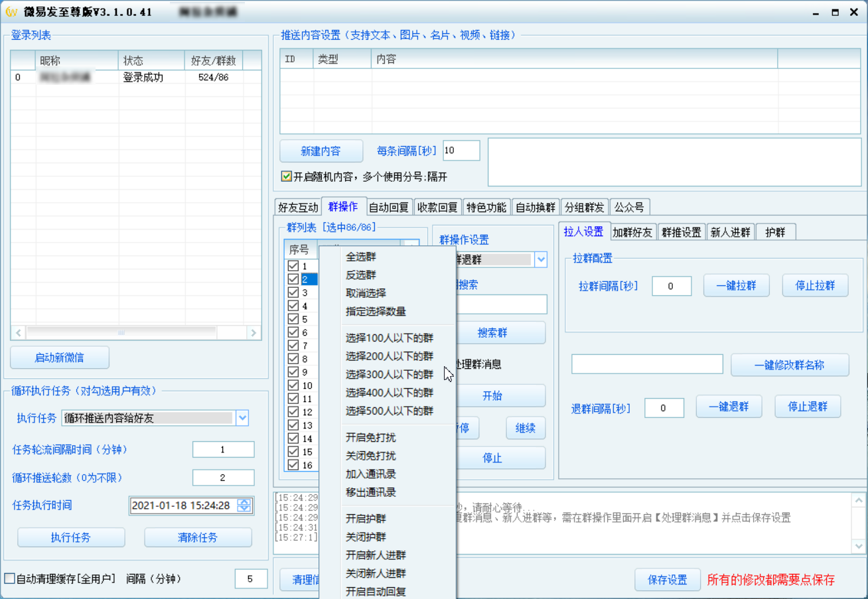This screenshot has width=868, height=599.
Task: Choose 全选群 from the context menu
Action: (x=361, y=257)
